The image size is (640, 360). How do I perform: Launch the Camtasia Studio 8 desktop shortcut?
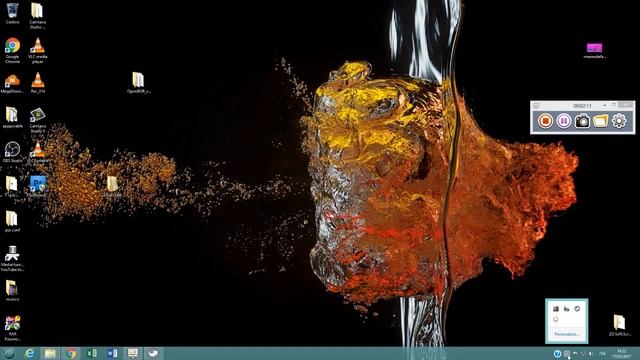coord(38,121)
